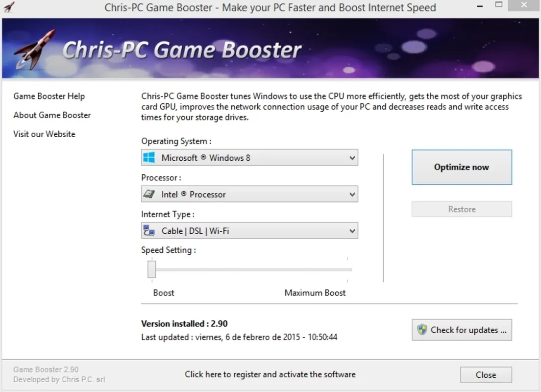Click the 'Speed Setting :' label
The height and width of the screenshot is (392, 541).
coord(169,250)
